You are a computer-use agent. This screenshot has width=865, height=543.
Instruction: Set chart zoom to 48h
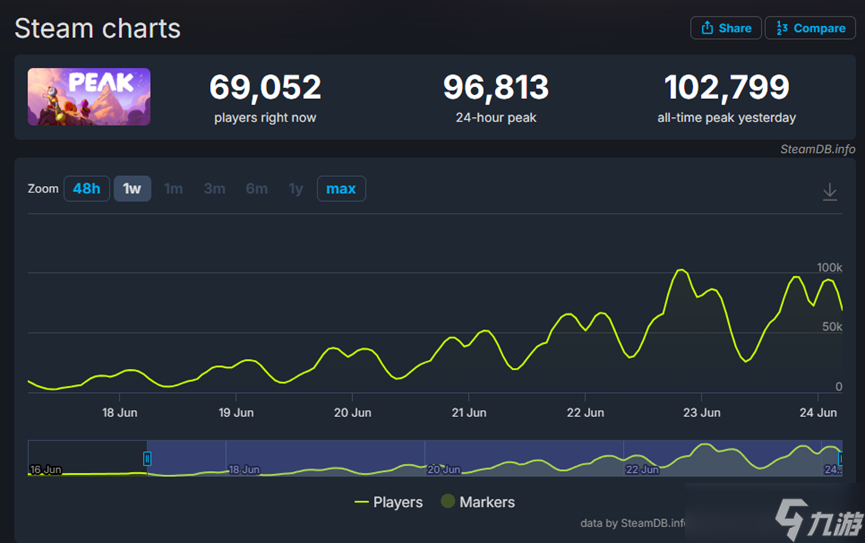click(x=86, y=189)
